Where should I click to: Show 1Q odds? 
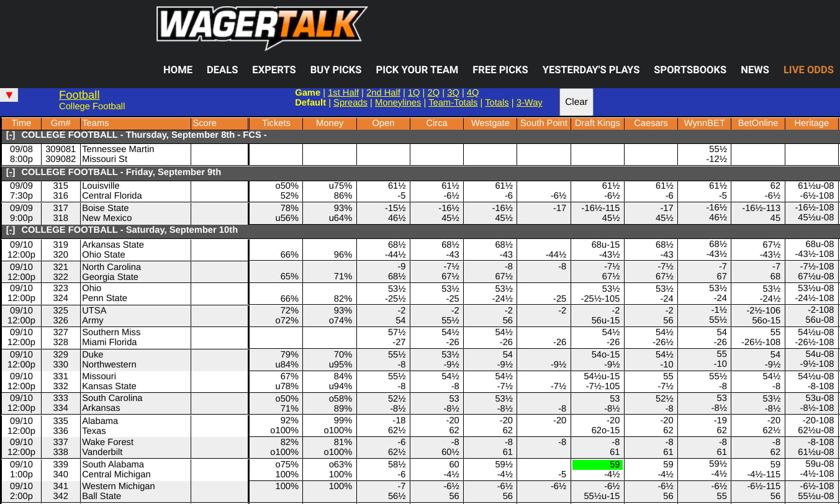[x=413, y=92]
